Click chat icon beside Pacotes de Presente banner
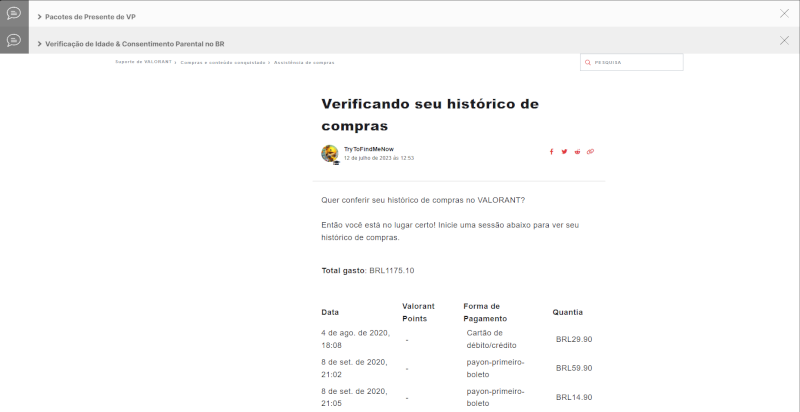The height and width of the screenshot is (412, 800). click(x=14, y=13)
